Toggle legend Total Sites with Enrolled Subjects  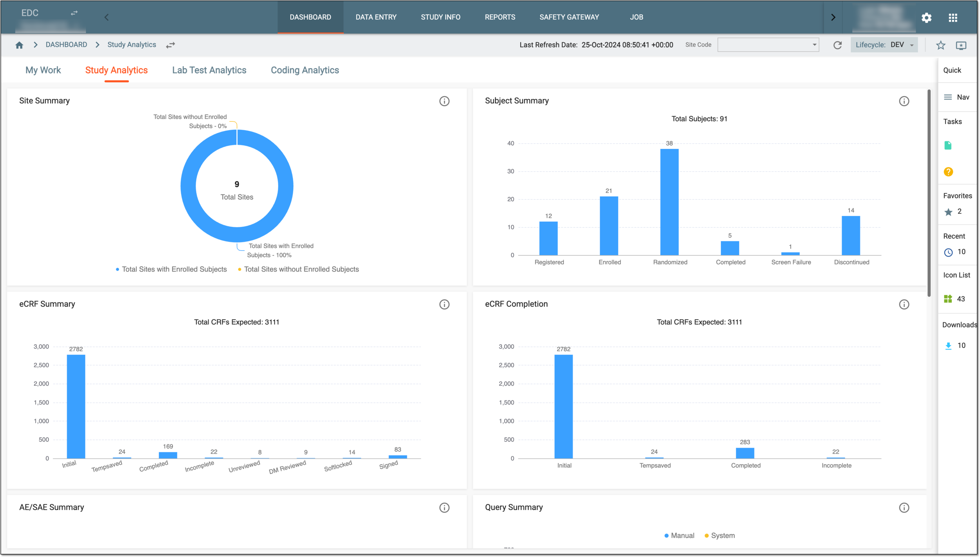[171, 269]
